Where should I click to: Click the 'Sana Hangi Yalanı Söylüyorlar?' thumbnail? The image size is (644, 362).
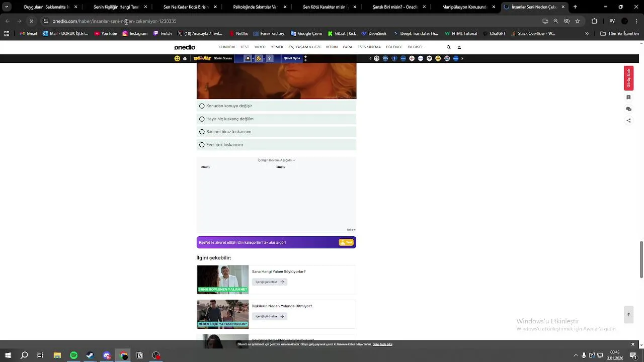pos(222,280)
